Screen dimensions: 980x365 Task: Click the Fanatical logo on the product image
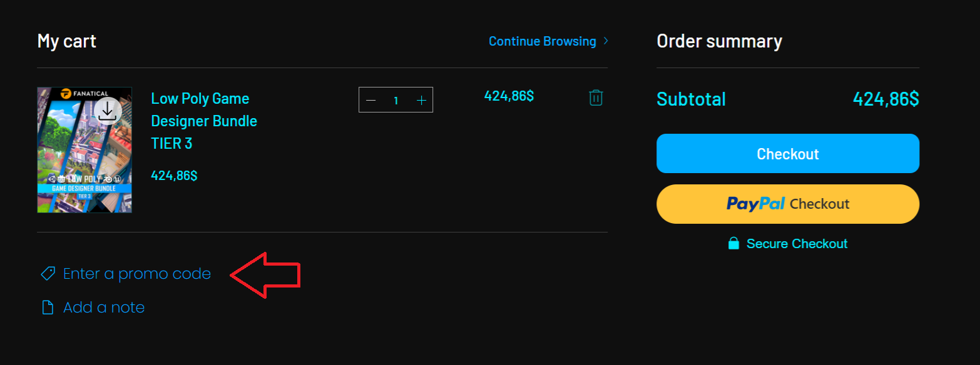pos(84,94)
